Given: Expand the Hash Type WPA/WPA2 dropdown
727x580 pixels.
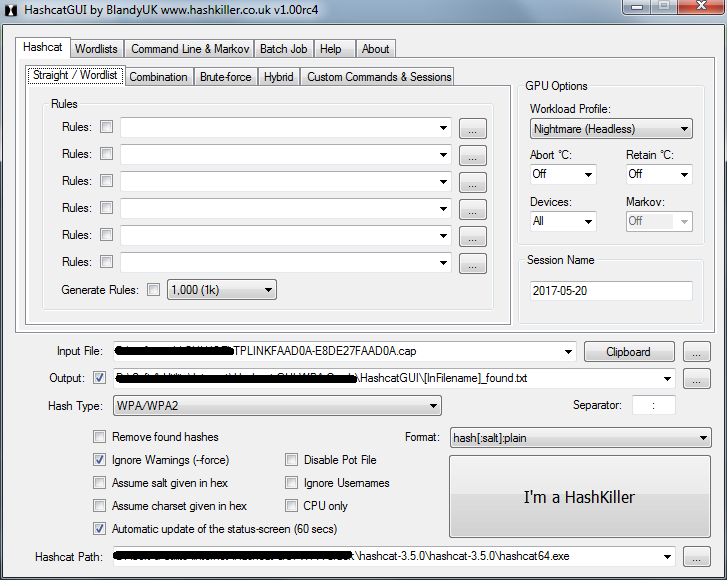Looking at the screenshot, I should point(278,406).
